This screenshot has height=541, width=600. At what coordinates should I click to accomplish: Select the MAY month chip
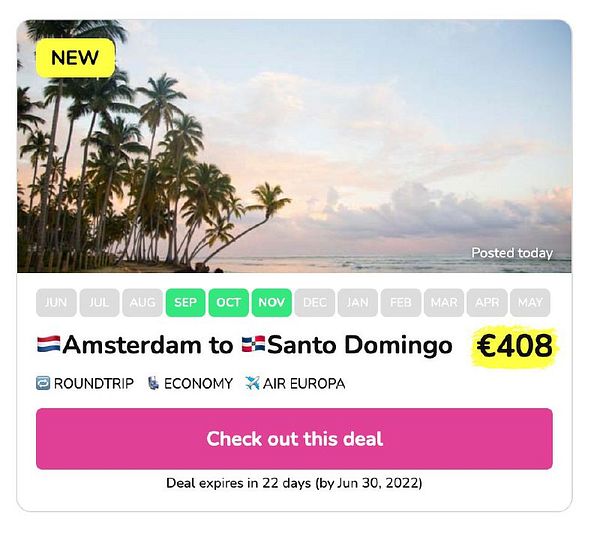pyautogui.click(x=530, y=303)
